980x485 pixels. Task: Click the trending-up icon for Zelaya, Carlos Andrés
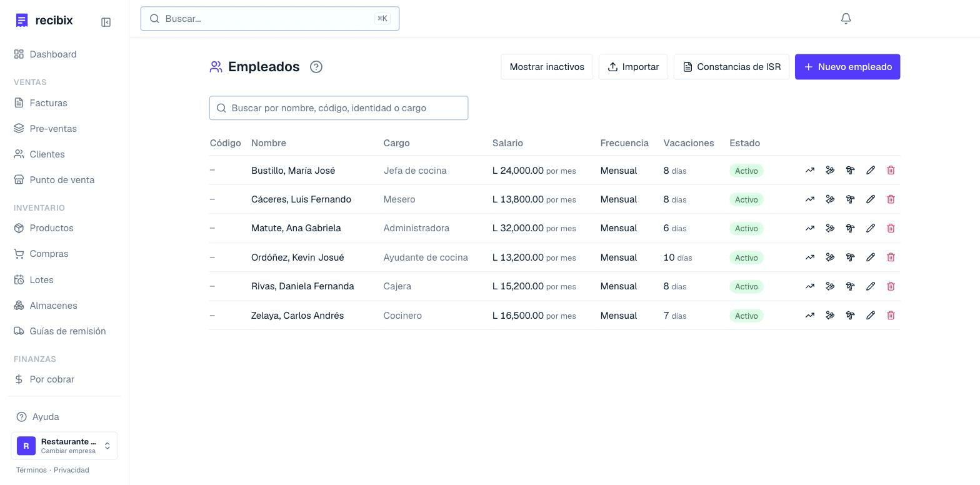pos(809,316)
